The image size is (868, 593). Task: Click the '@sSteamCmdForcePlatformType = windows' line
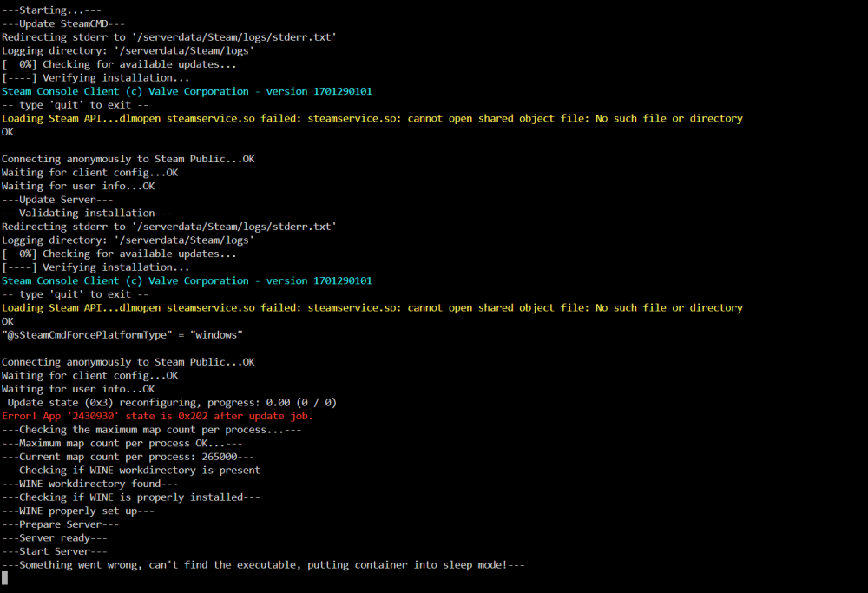point(122,335)
